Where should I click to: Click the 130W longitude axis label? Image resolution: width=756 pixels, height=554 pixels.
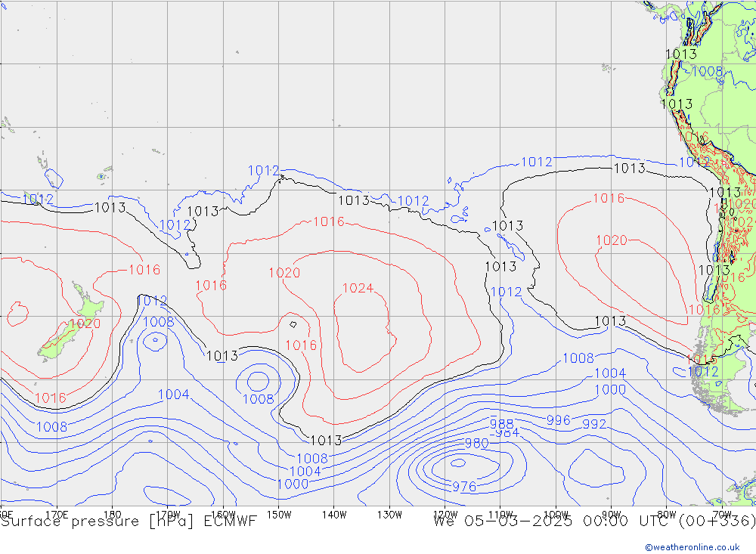click(x=389, y=515)
